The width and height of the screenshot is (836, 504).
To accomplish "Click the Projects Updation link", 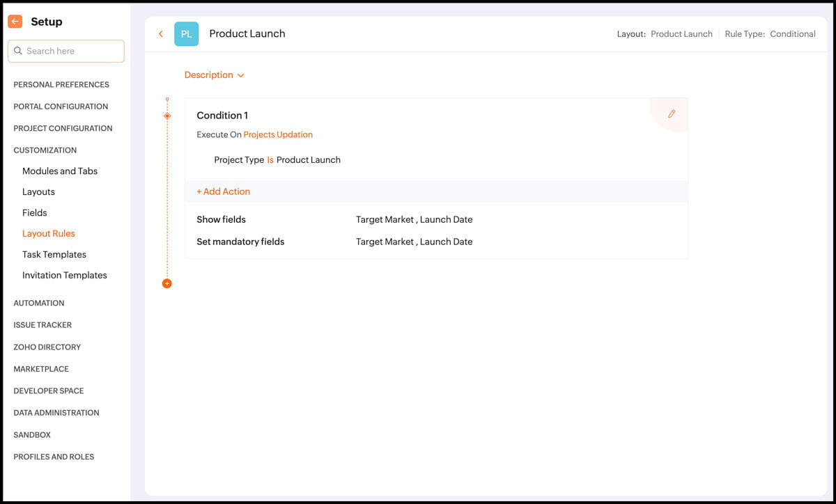I will (x=278, y=135).
